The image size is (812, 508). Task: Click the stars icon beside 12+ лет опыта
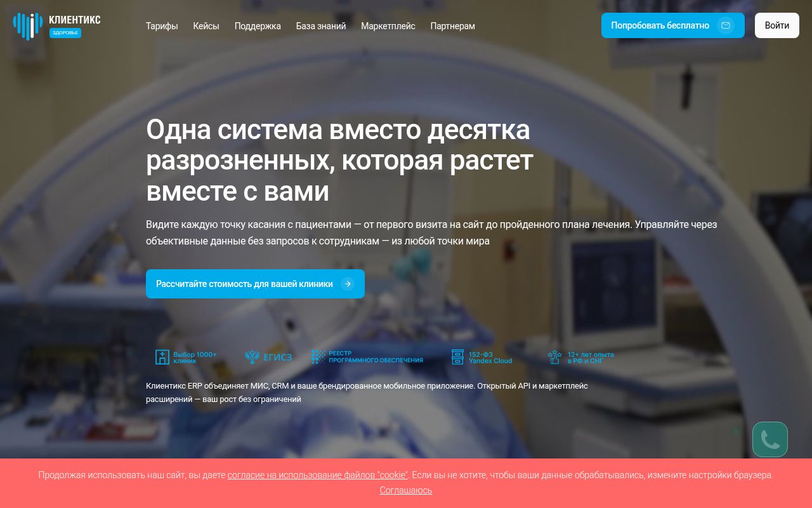coord(554,357)
